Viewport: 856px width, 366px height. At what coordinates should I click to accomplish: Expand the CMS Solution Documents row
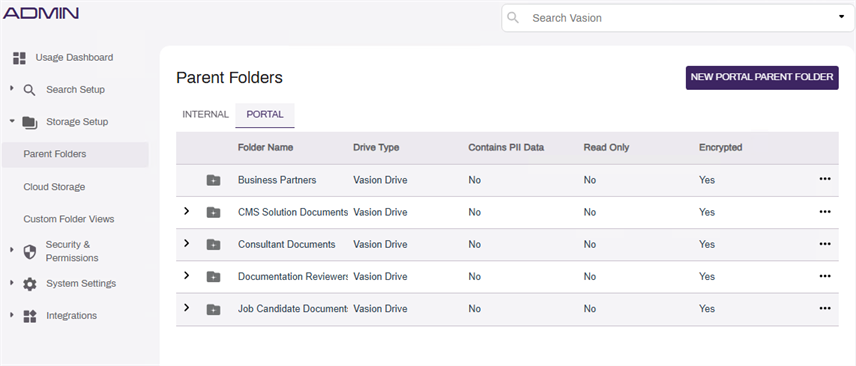(187, 211)
